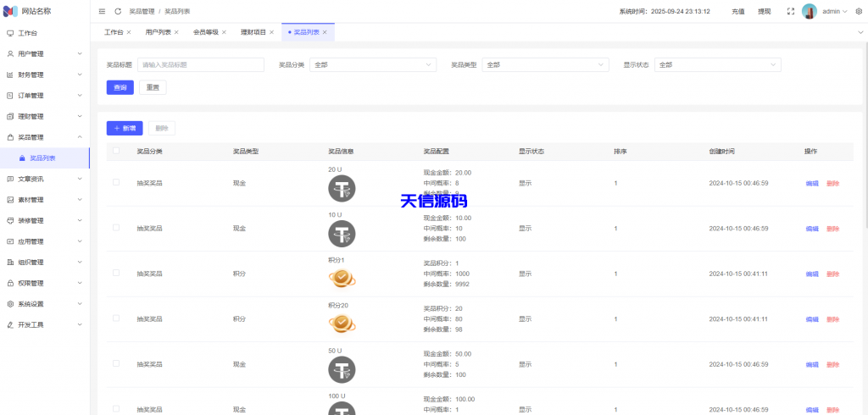Screen dimensions: 868x415
Task: Click the 20 U Tether coin image
Action: coord(342,188)
